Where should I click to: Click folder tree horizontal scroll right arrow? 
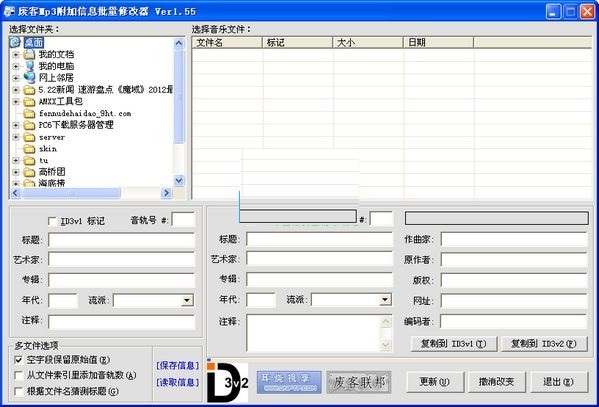[x=166, y=193]
